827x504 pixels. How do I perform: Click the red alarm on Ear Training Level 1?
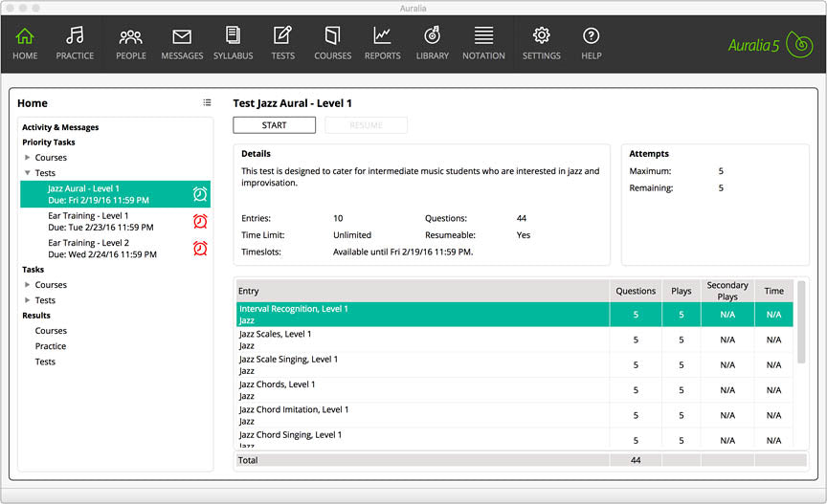click(x=200, y=221)
